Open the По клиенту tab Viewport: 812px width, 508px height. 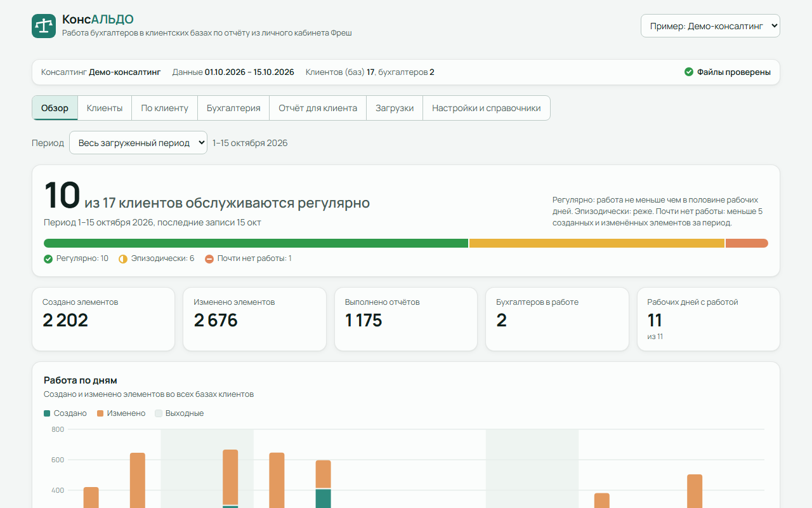click(165, 108)
